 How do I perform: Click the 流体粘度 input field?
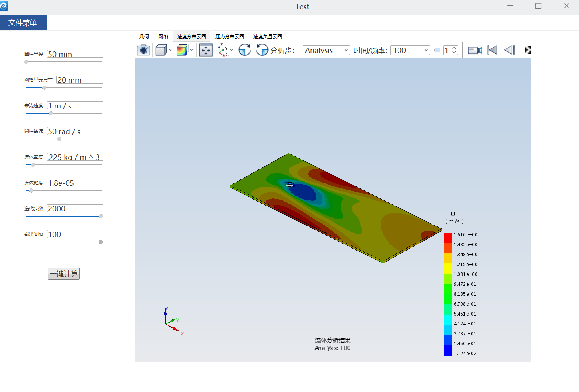pyautogui.click(x=75, y=183)
